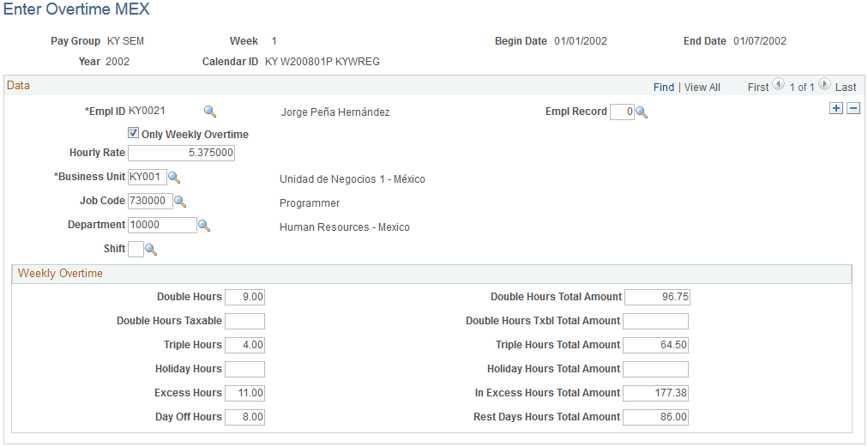Go to next row arrow
The image size is (868, 447).
[823, 85]
